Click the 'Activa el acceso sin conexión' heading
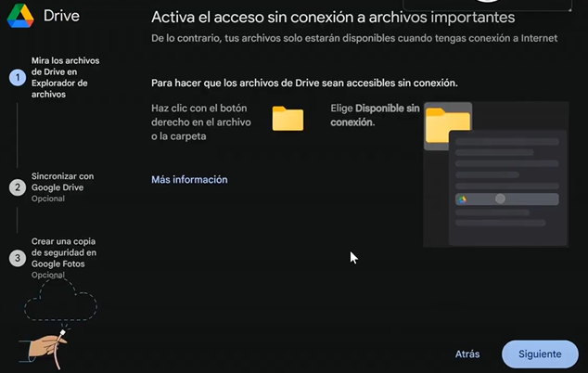The image size is (588, 373). click(x=333, y=19)
